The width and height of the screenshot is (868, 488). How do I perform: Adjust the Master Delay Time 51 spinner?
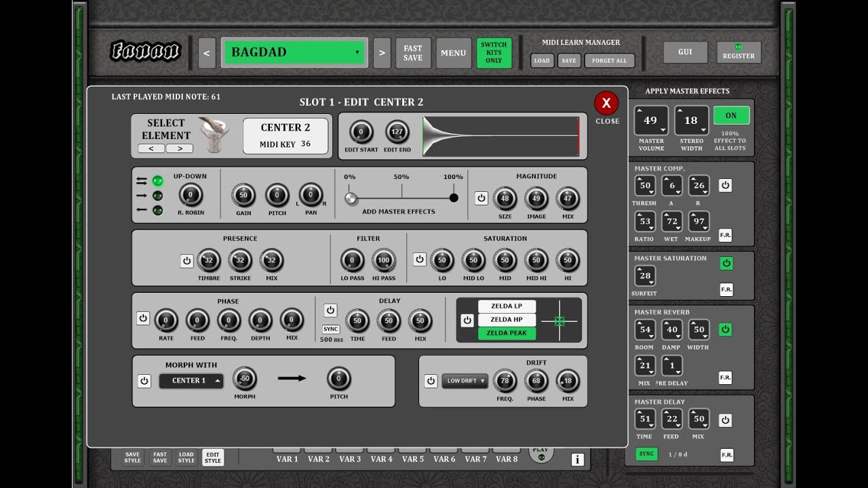645,420
